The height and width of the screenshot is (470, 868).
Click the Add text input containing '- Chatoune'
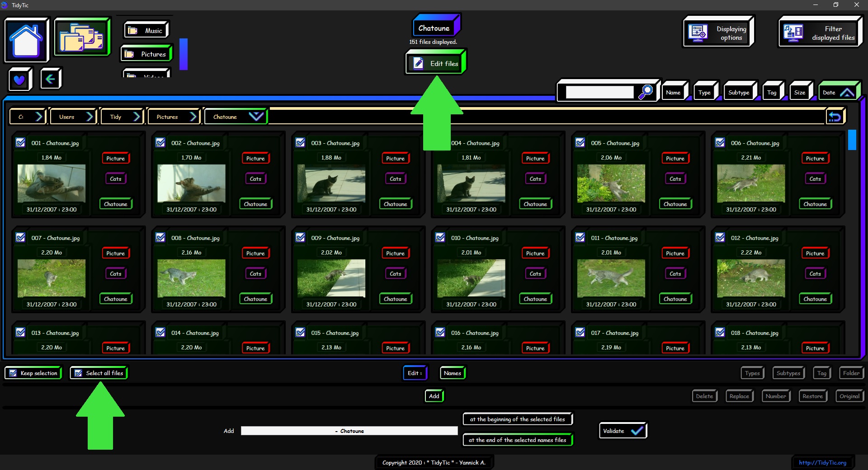pos(349,431)
